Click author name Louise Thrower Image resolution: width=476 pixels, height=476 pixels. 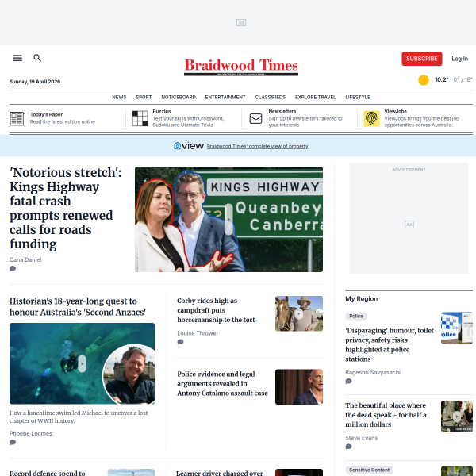coord(198,333)
